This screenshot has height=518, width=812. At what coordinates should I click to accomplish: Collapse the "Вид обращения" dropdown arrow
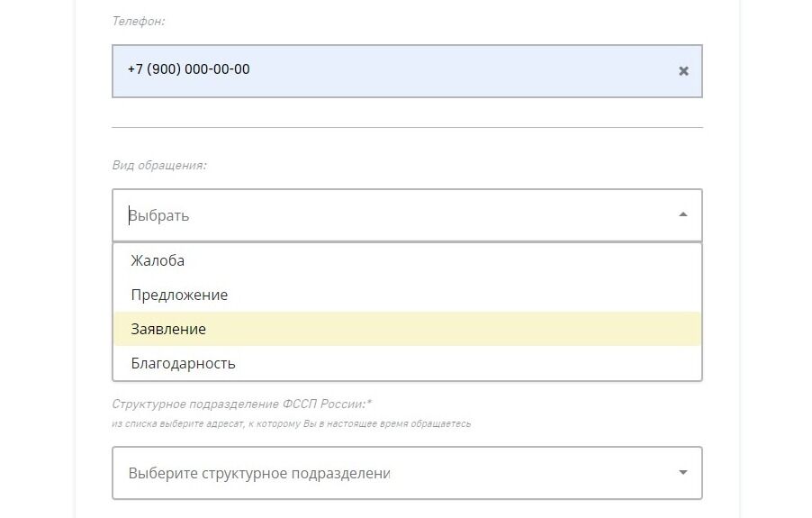[683, 214]
